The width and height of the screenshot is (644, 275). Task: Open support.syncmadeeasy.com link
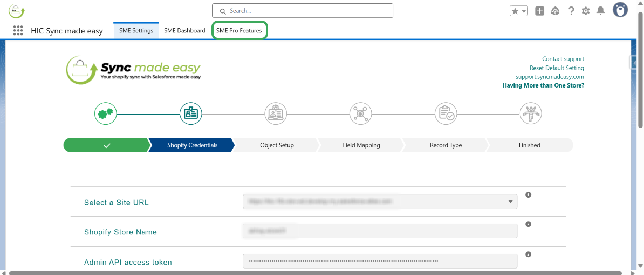(550, 77)
